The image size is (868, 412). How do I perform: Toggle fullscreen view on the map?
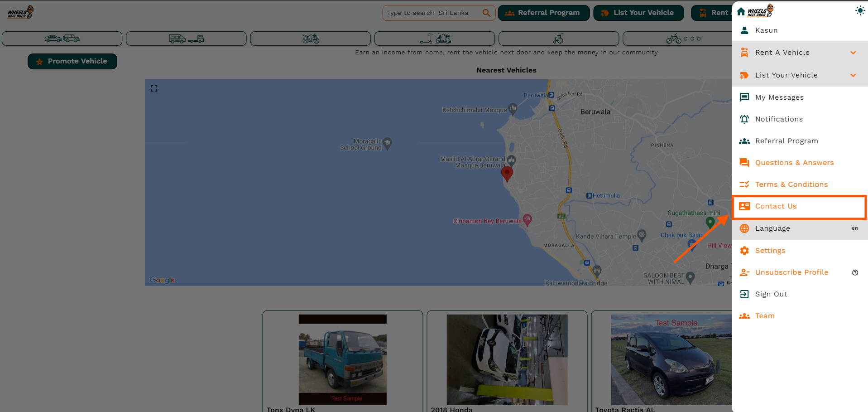pyautogui.click(x=154, y=88)
